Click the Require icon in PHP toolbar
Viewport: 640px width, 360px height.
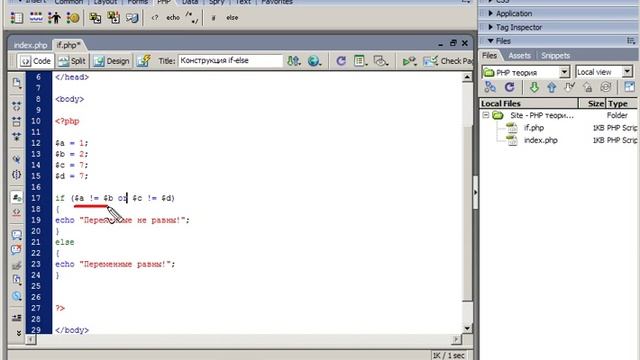pos(113,18)
